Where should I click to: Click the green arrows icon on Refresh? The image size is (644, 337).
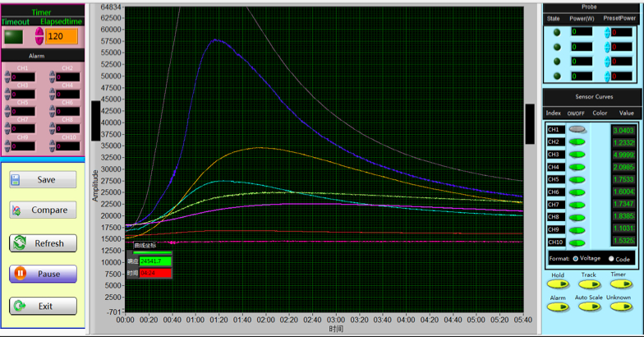(20, 243)
